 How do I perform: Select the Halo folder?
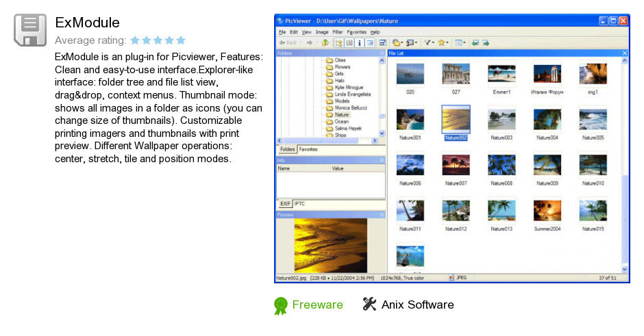[335, 81]
